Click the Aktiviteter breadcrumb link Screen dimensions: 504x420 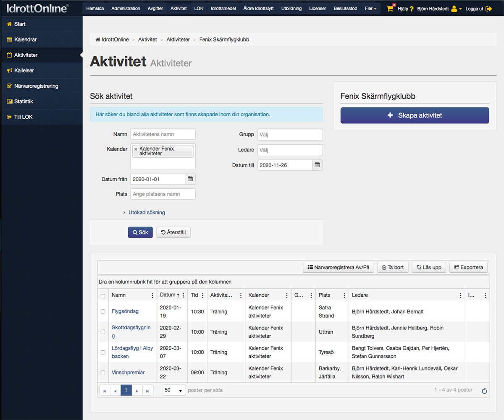178,39
